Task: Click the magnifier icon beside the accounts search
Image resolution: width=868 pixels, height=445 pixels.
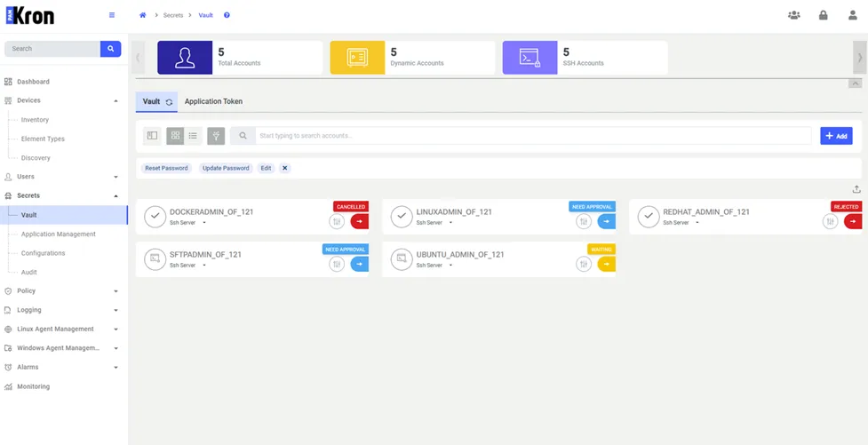Action: [243, 136]
